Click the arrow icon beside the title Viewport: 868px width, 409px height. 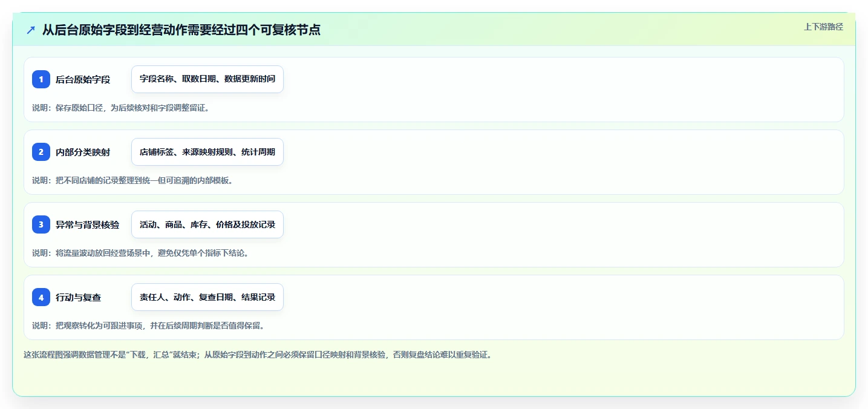pos(31,30)
